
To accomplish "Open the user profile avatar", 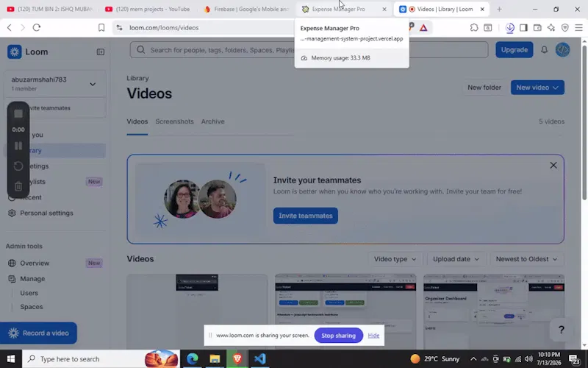I will click(x=562, y=49).
